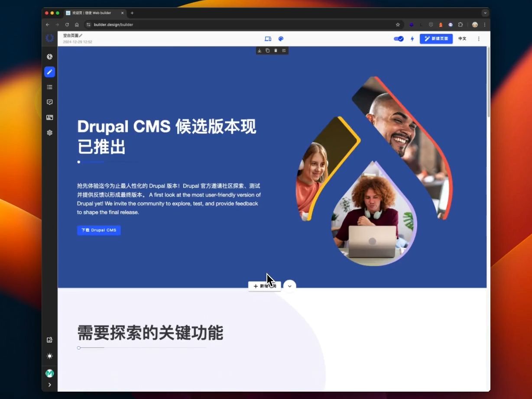Open Chrome profile avatar
Viewport: 532px width, 399px height.
pos(475,25)
